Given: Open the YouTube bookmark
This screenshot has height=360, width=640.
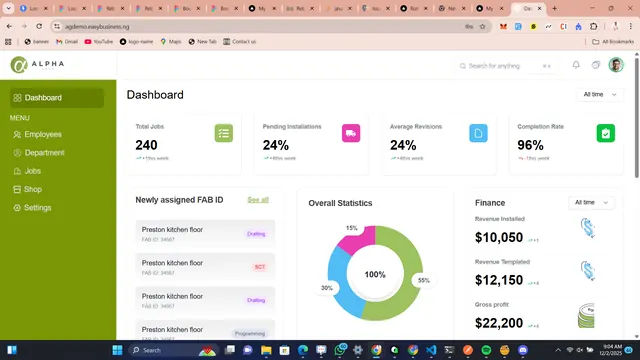Looking at the screenshot, I should (98, 42).
